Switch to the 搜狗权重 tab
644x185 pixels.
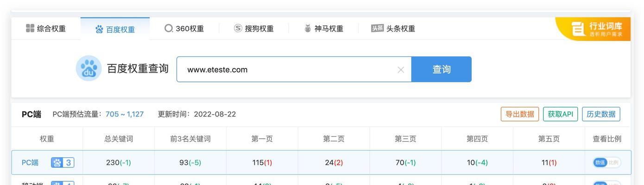253,29
